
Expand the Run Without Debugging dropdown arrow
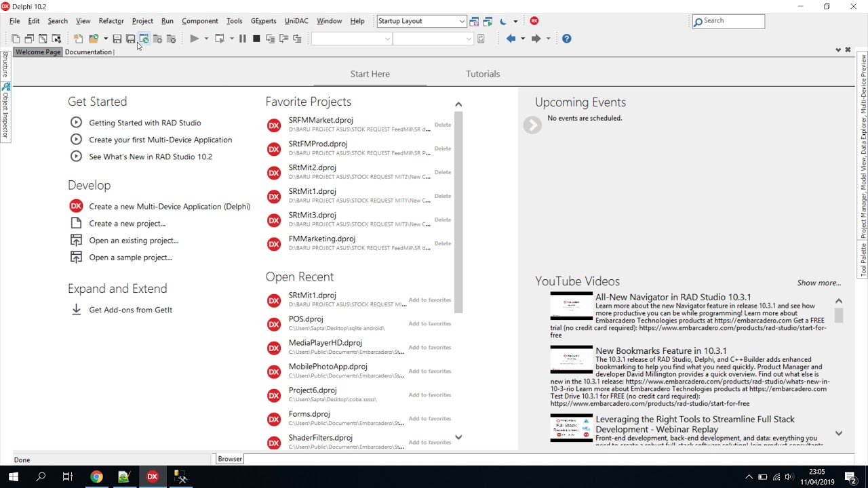(231, 39)
